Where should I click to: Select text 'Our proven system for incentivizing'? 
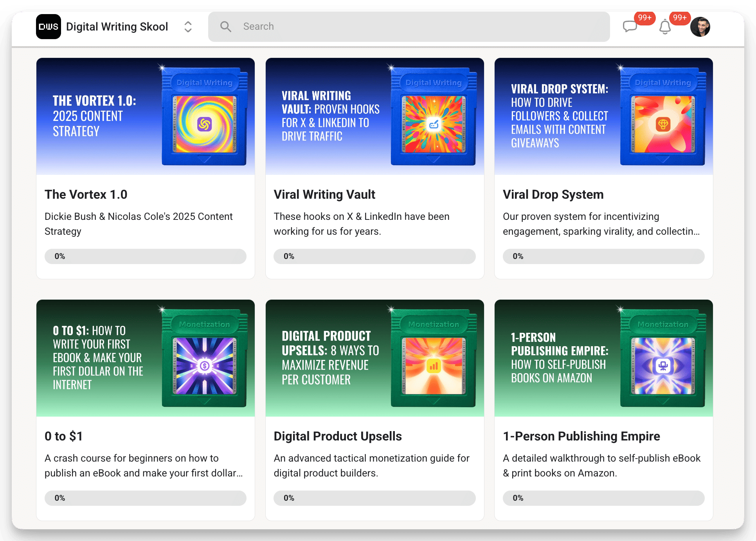click(x=581, y=216)
